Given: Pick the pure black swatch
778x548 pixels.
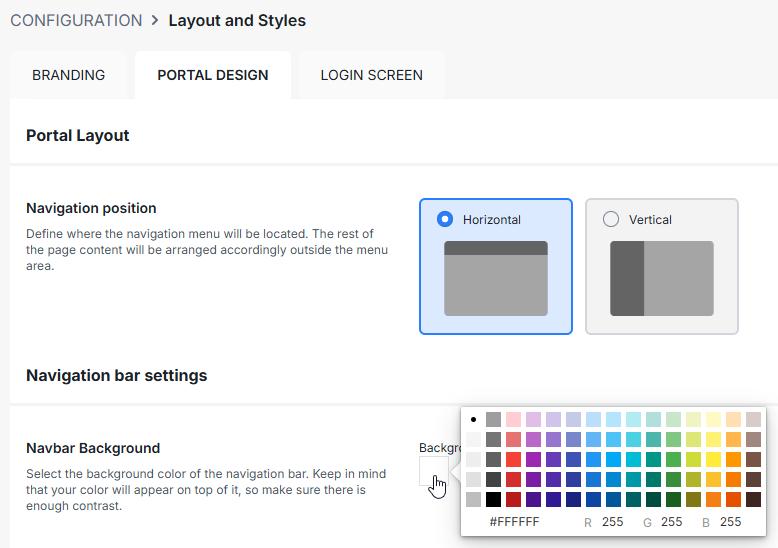Looking at the screenshot, I should [493, 499].
